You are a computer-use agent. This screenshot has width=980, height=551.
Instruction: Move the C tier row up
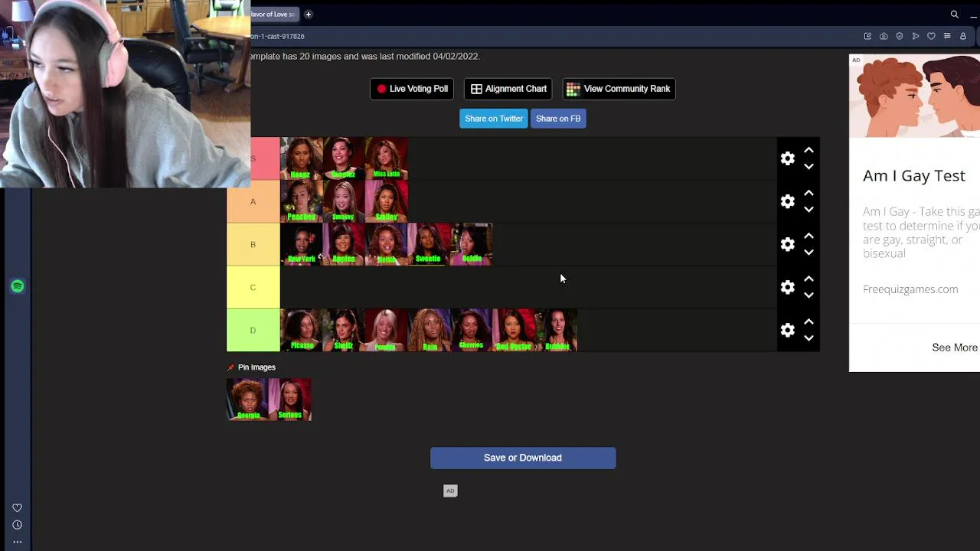coord(808,279)
